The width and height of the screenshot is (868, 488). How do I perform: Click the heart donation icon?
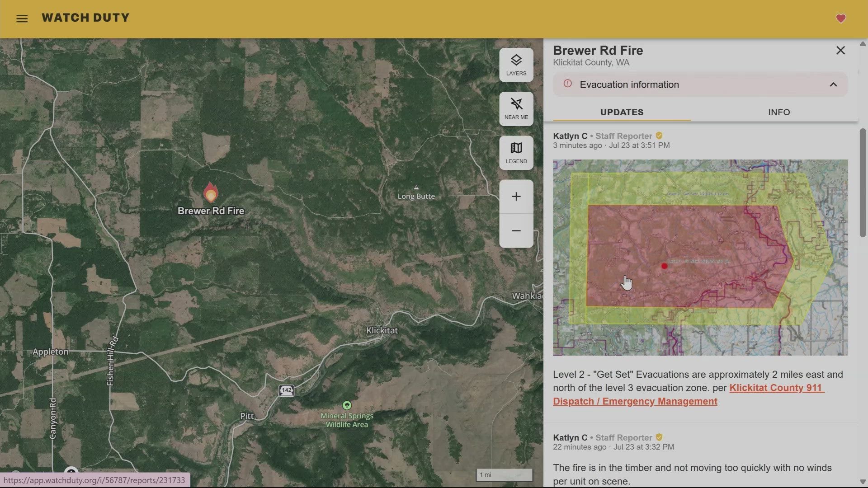pos(841,19)
